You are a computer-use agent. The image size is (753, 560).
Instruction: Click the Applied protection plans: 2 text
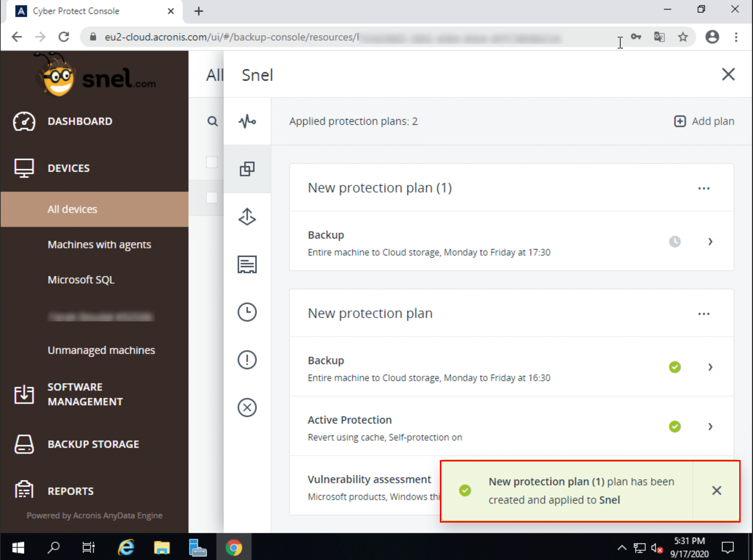353,121
